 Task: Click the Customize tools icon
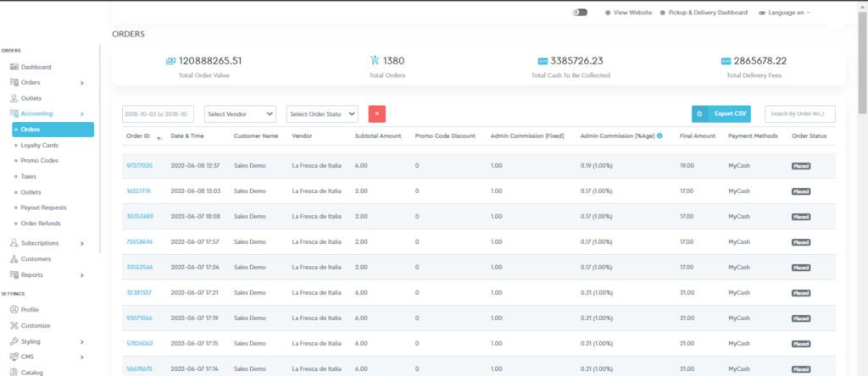point(14,326)
